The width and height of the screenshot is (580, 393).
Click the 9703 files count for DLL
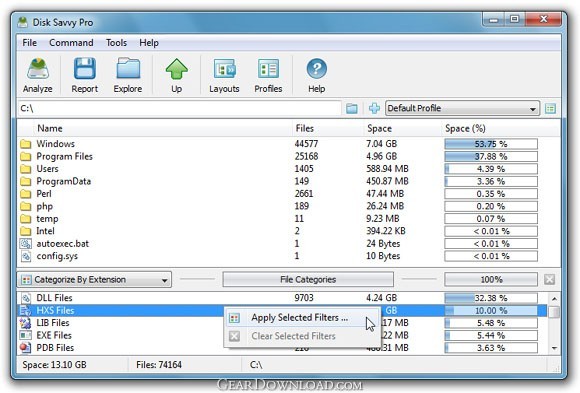[304, 298]
